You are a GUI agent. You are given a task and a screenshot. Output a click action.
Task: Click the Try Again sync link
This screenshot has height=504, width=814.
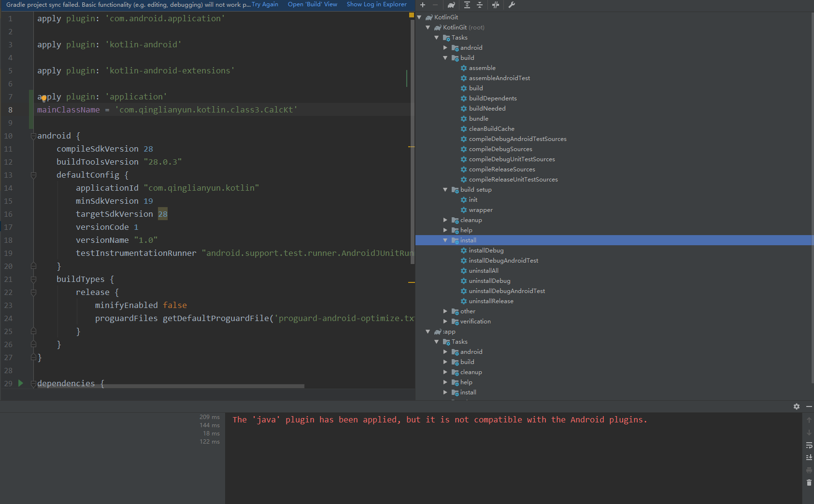265,4
